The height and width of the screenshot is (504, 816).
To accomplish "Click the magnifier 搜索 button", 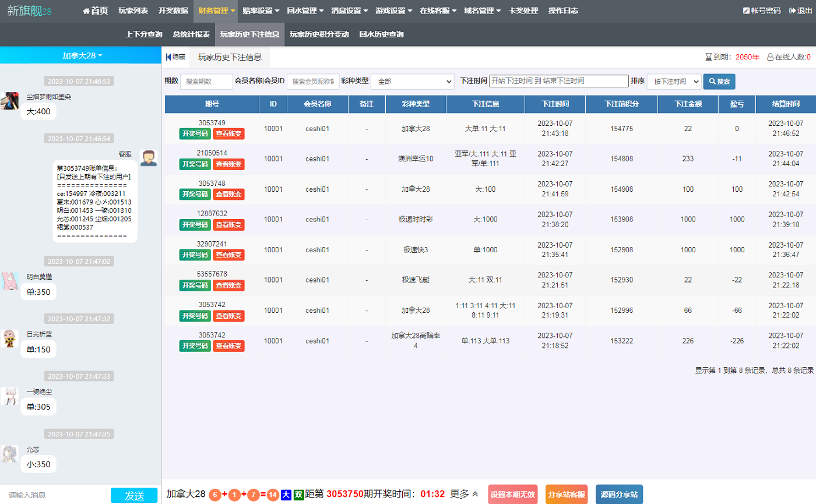I will pyautogui.click(x=719, y=82).
